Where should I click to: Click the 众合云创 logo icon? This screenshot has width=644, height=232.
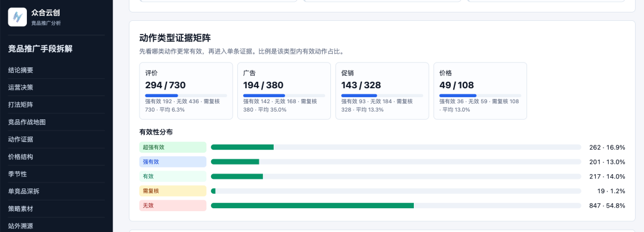click(17, 17)
